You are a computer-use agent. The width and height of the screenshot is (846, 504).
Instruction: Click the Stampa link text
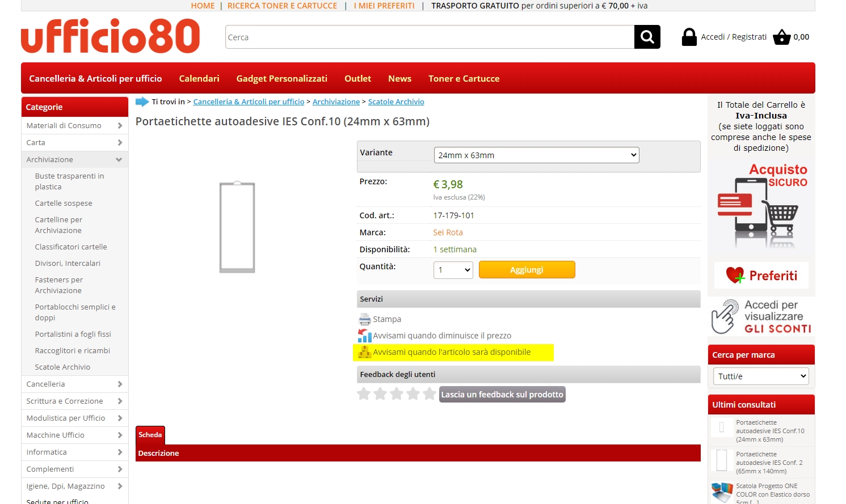(387, 319)
